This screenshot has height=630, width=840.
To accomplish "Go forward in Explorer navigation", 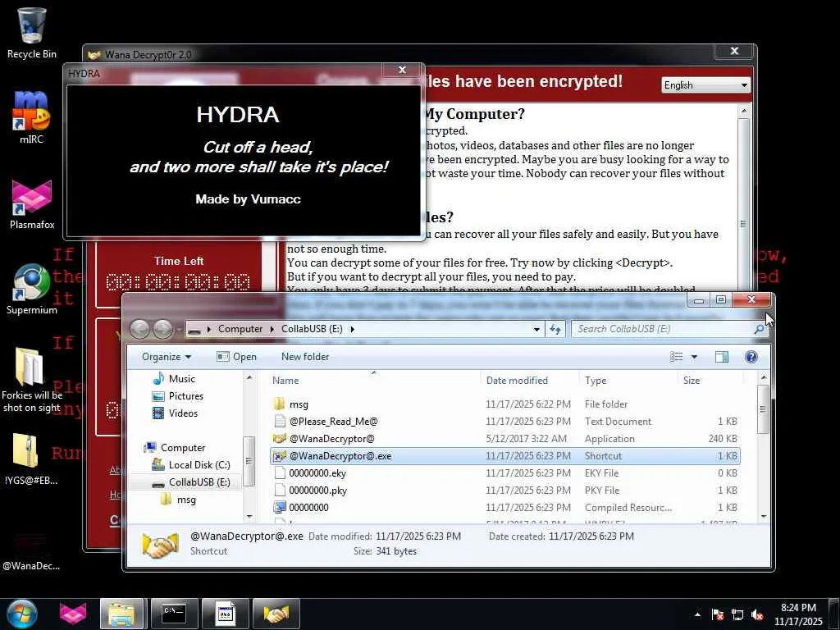I will pyautogui.click(x=163, y=329).
